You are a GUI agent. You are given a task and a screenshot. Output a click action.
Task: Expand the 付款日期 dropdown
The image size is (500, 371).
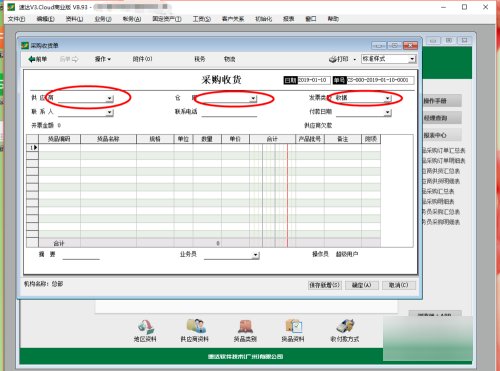[388, 112]
